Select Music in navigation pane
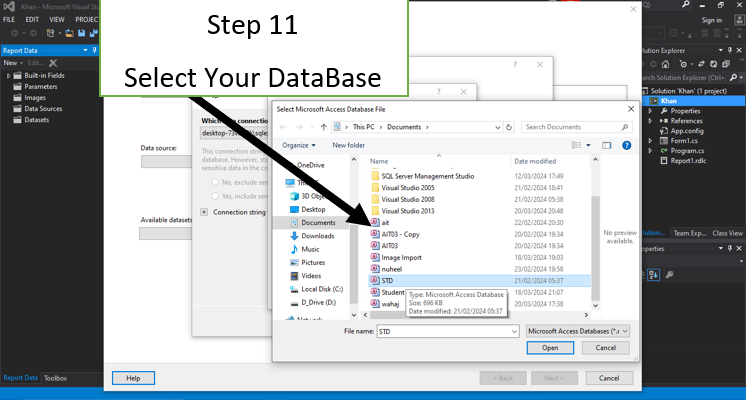This screenshot has height=400, width=746. 310,249
